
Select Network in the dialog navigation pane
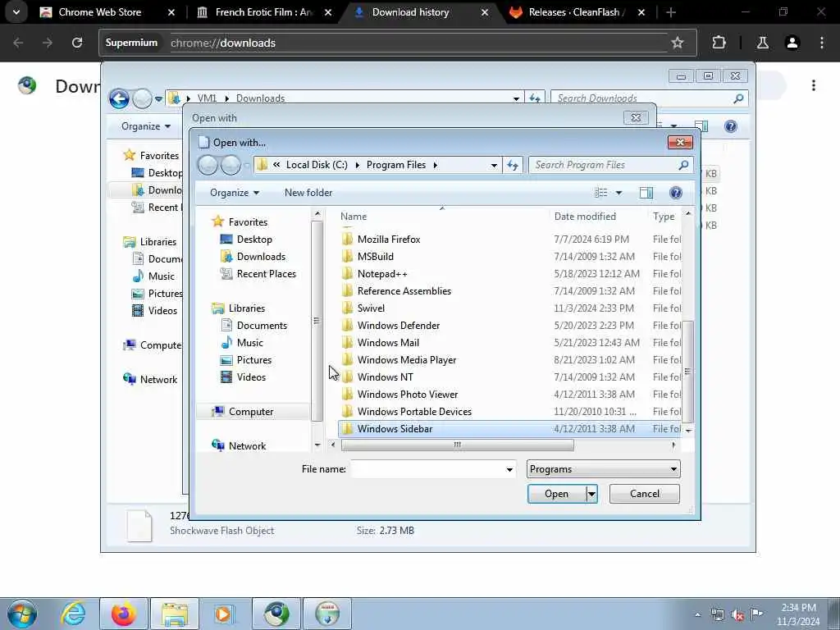[x=247, y=445]
